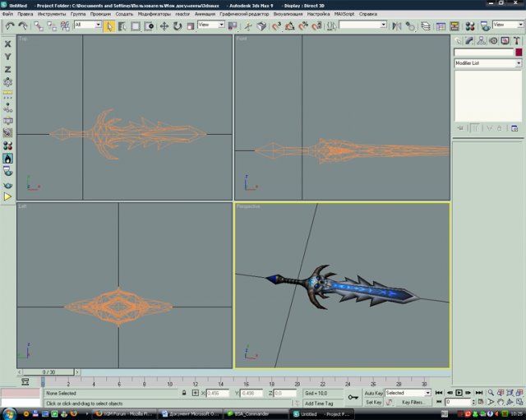Open the Schematic View icon
This screenshot has width=526, height=420.
454,26
